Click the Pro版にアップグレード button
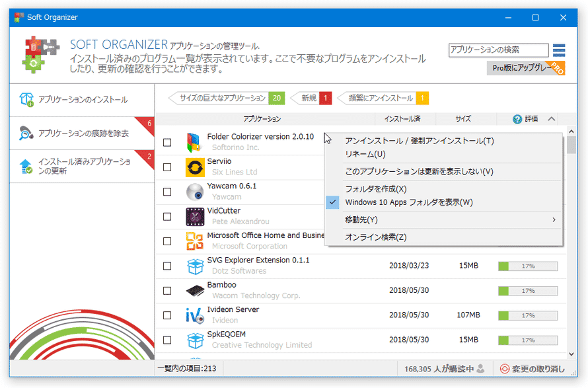The height and width of the screenshot is (388, 588). pyautogui.click(x=526, y=68)
